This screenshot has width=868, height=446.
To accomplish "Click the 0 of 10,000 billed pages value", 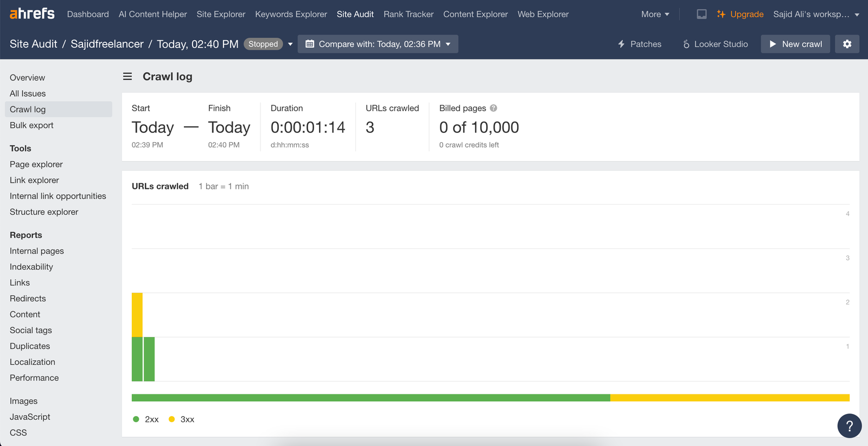I will point(479,127).
